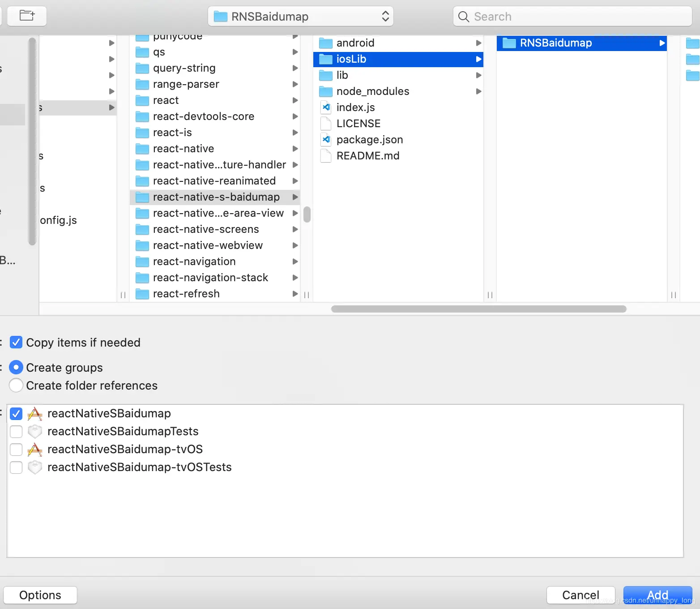Click the vertical scrollbar of node_modules column
700x609 pixels.
tap(307, 214)
